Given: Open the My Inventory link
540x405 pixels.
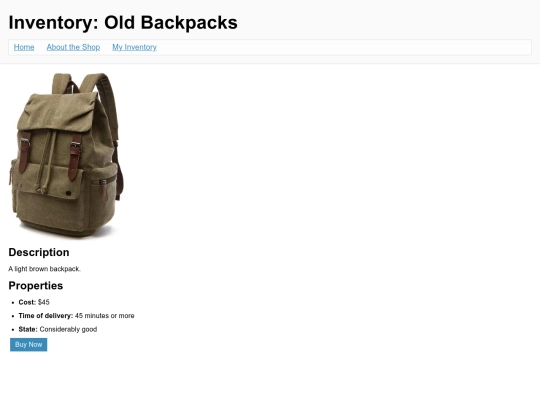Looking at the screenshot, I should (134, 47).
